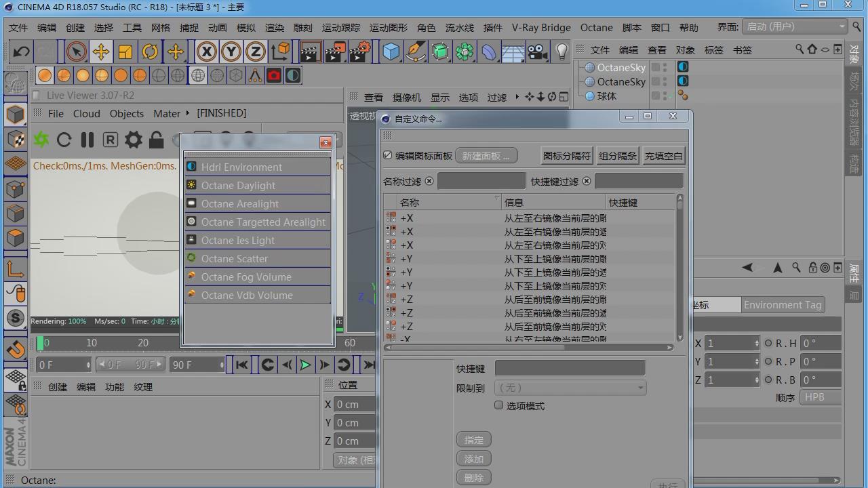Toggle Live Viewer resolution lock
Screen dimensions: 868x488
(156, 140)
